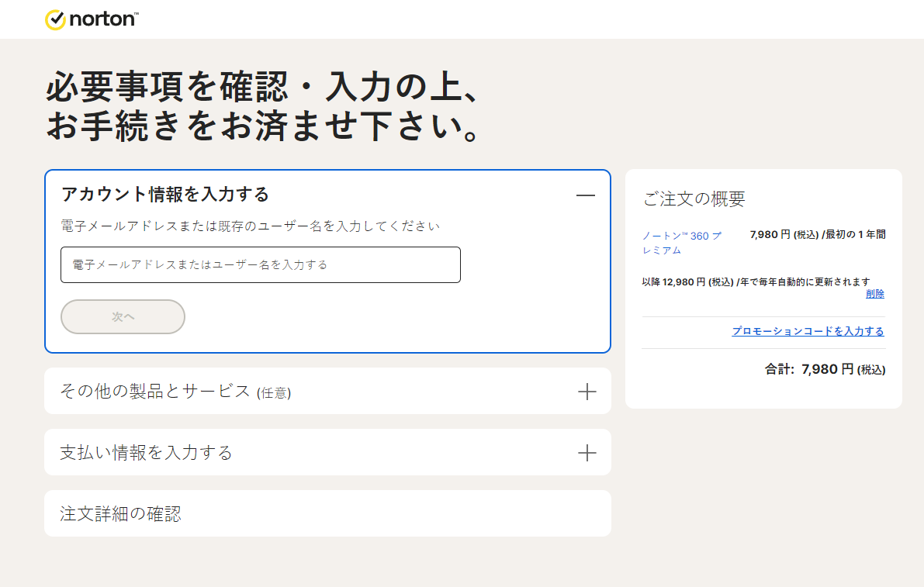Expand その他の製品とサービス with the plus icon
Viewport: 924px width, 587px height.
tap(587, 392)
